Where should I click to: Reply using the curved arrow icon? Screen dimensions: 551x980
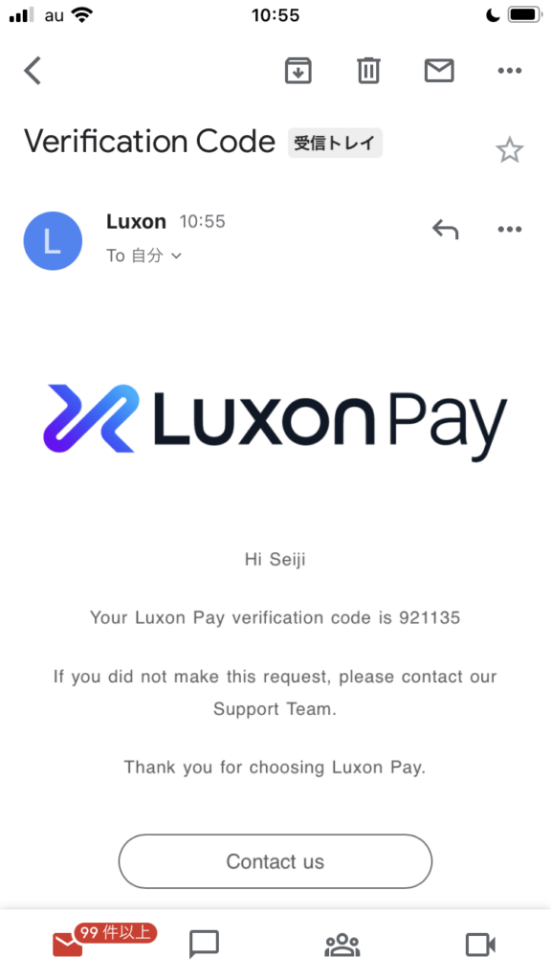tap(446, 230)
